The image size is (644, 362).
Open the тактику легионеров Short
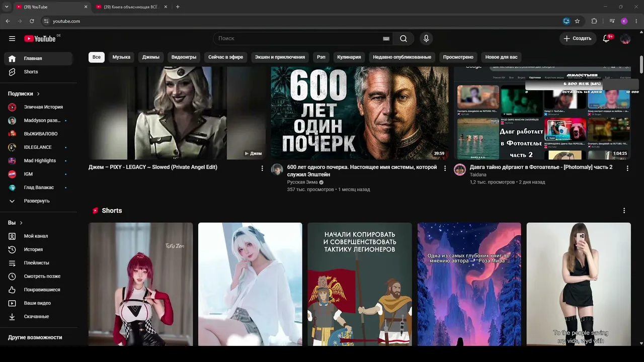[x=360, y=284]
